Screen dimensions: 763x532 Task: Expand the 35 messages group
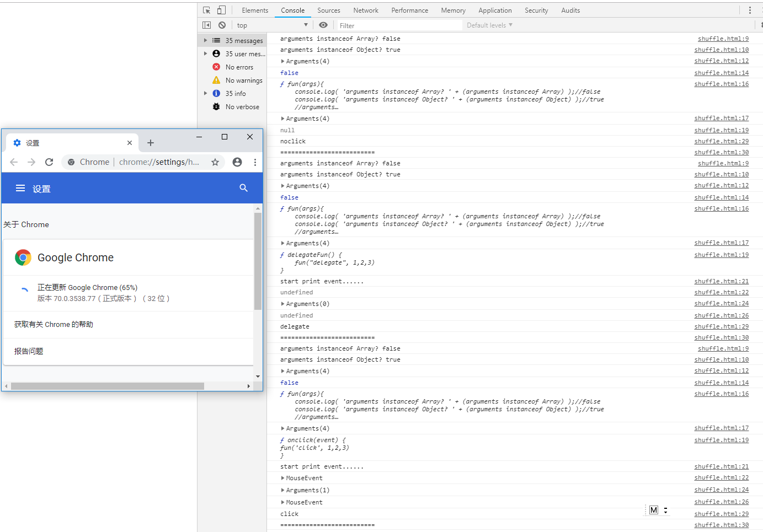click(x=205, y=40)
